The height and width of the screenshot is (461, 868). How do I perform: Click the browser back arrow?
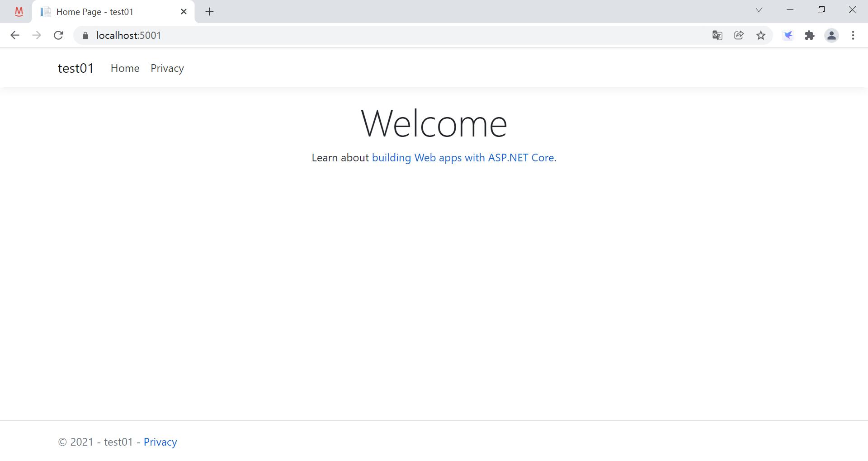tap(14, 35)
